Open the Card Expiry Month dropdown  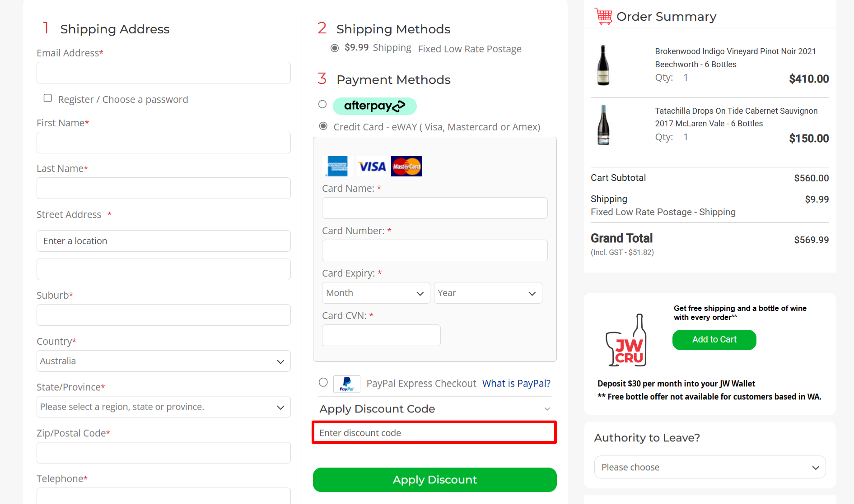[x=375, y=293]
